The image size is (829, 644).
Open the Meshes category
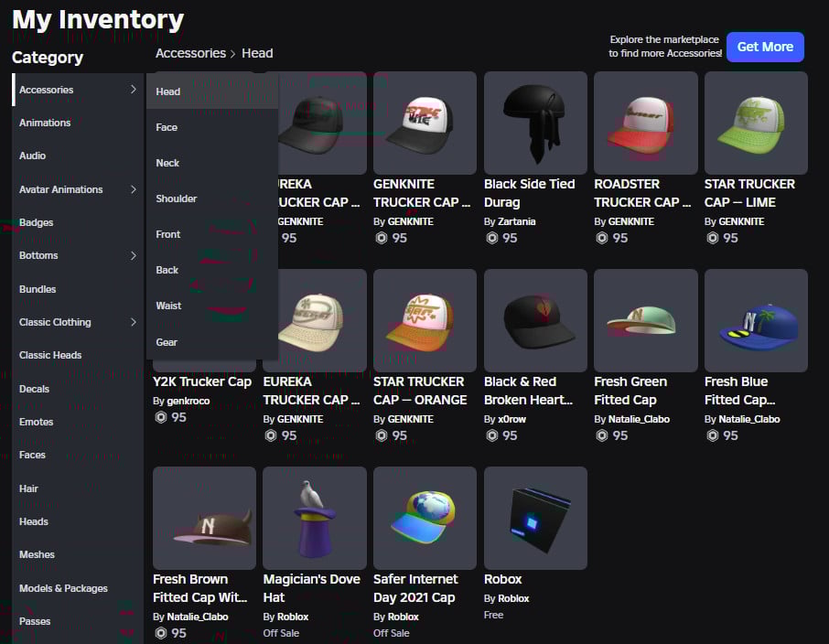point(77,554)
